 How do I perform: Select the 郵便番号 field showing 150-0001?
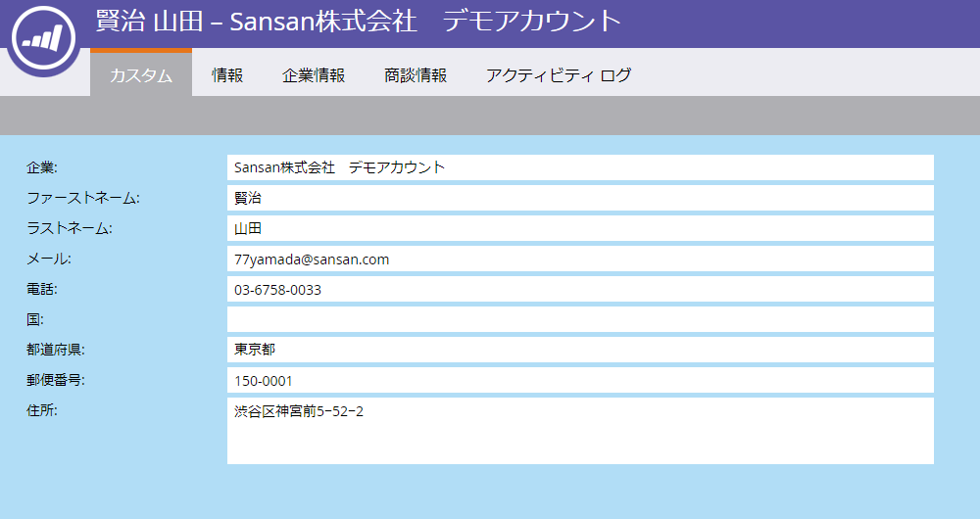tap(580, 380)
